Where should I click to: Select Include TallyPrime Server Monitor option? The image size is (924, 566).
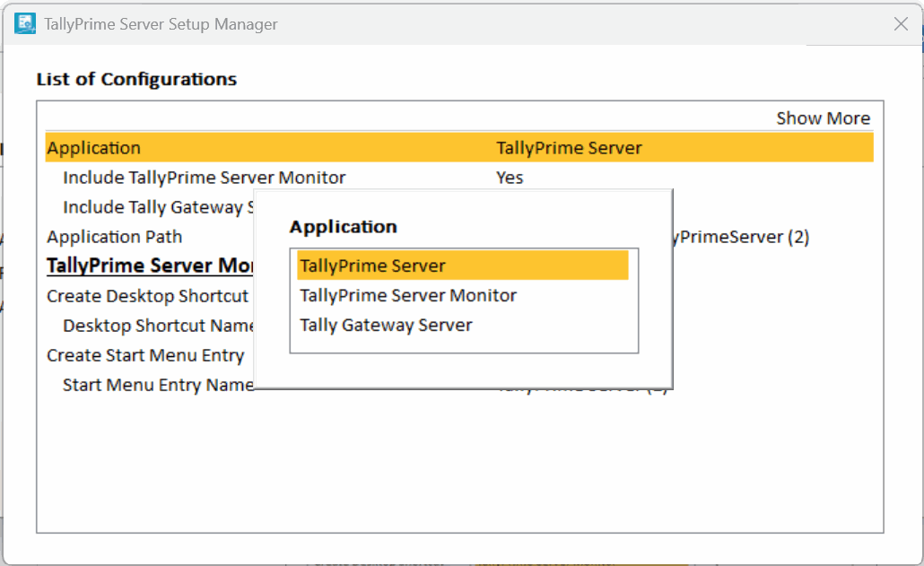pos(204,178)
